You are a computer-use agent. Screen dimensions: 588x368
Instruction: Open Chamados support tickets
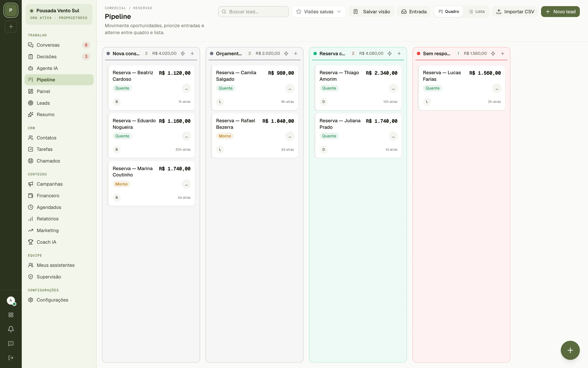(x=59, y=161)
